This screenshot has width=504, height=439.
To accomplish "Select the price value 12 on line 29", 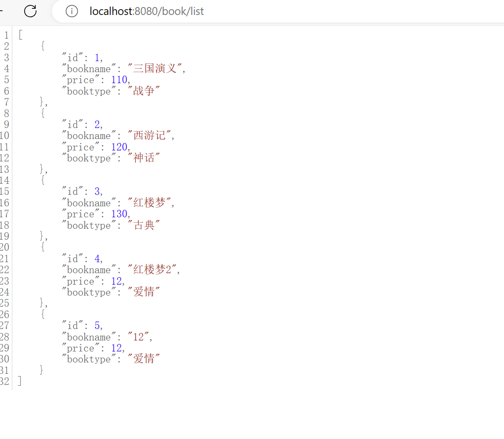I will (x=117, y=348).
